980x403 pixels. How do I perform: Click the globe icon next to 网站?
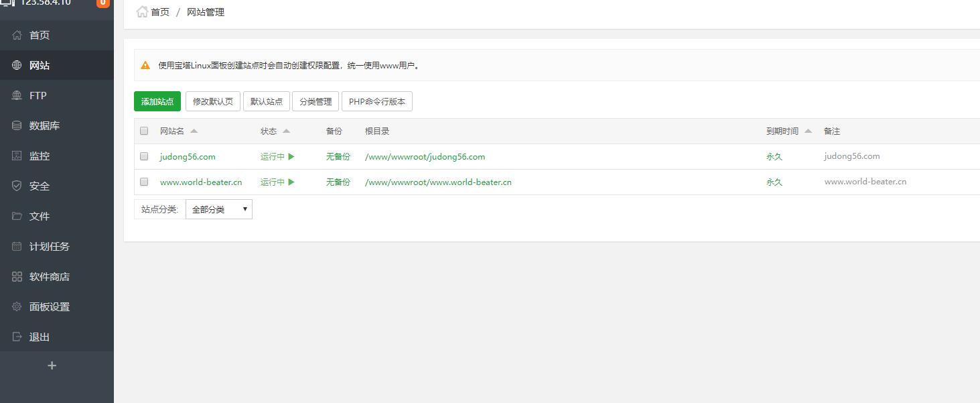tap(17, 65)
